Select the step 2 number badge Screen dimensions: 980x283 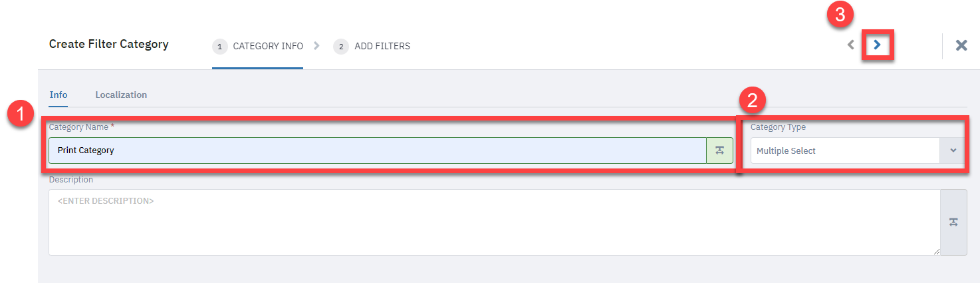[341, 47]
